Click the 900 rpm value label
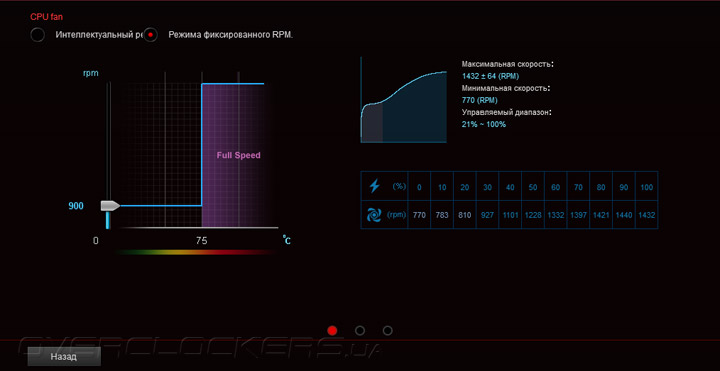The width and height of the screenshot is (720, 371). tap(76, 206)
